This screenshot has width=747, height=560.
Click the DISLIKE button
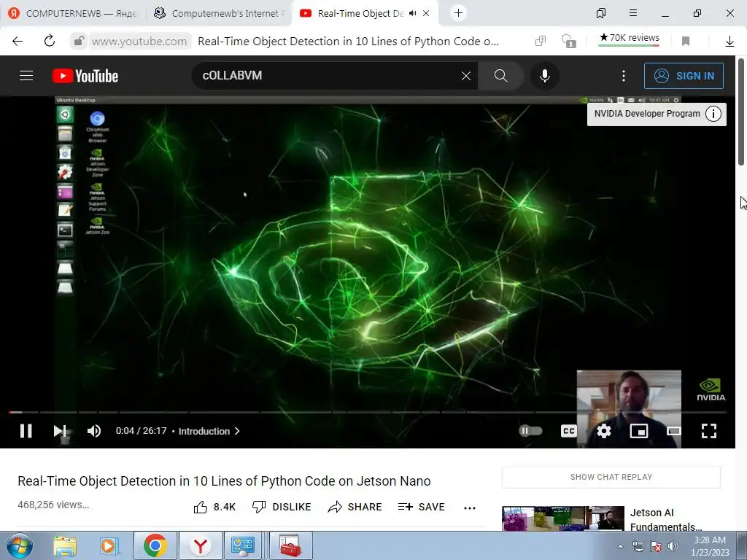(x=282, y=507)
